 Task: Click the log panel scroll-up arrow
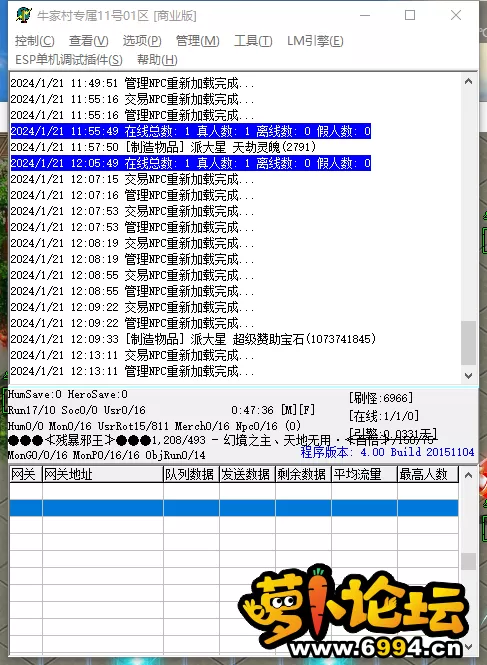point(468,81)
